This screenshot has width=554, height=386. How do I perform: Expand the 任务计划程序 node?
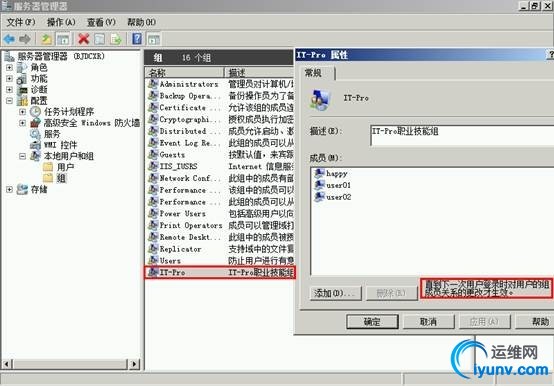tap(23, 112)
